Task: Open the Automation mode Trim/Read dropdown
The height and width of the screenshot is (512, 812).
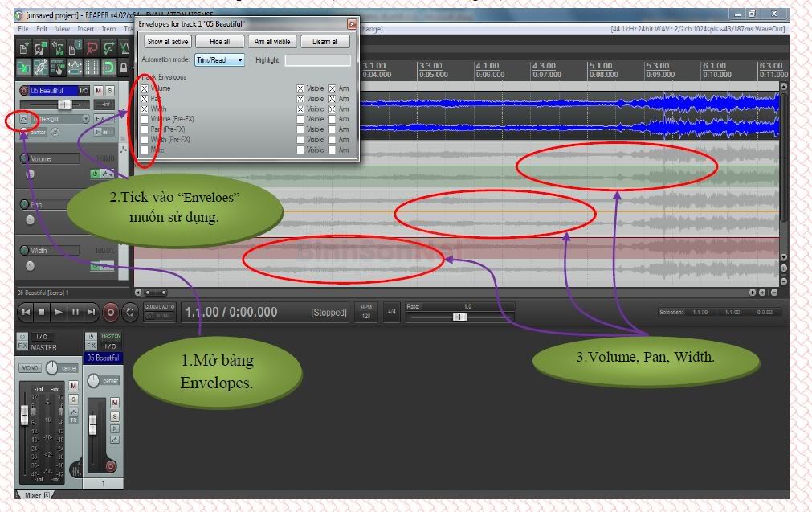Action: [219, 60]
